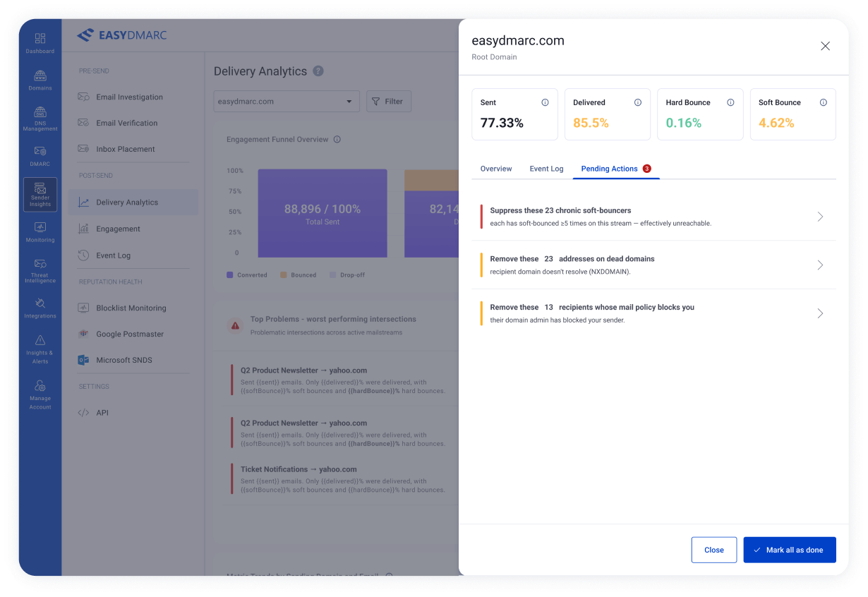
Task: Click the Top Problems warning icon
Action: click(234, 325)
